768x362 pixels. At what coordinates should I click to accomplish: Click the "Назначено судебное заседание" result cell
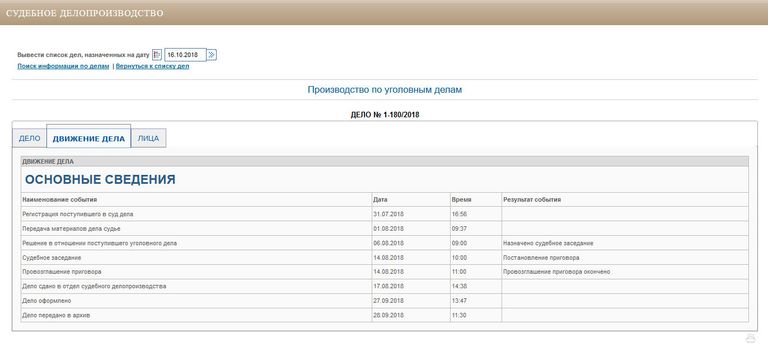625,243
